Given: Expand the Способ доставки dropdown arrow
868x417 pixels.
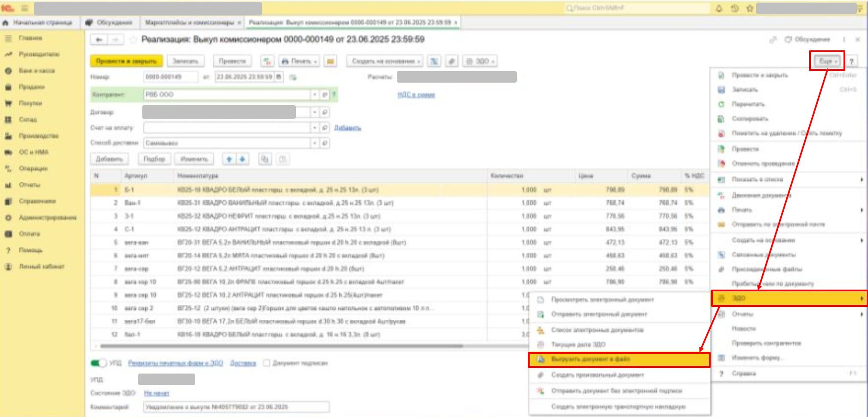Looking at the screenshot, I should tap(315, 143).
